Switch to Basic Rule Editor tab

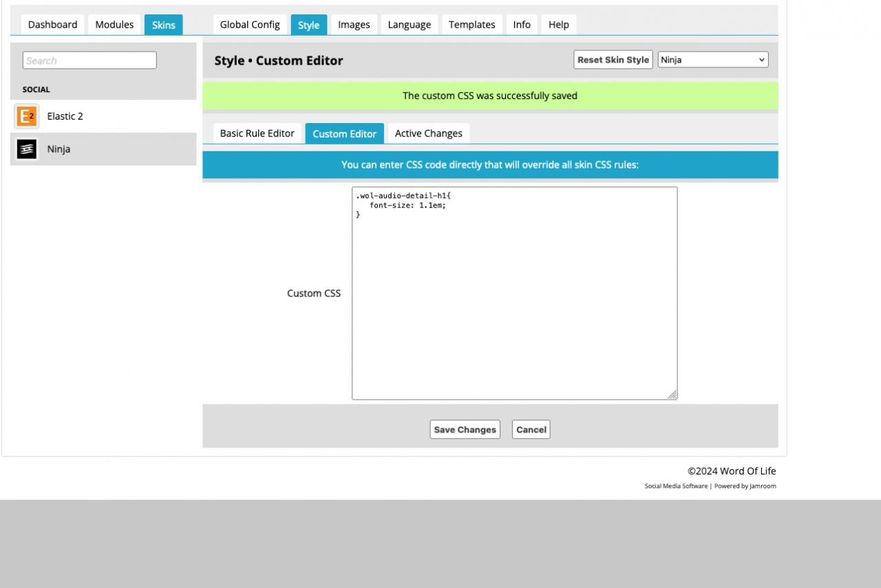coord(257,133)
